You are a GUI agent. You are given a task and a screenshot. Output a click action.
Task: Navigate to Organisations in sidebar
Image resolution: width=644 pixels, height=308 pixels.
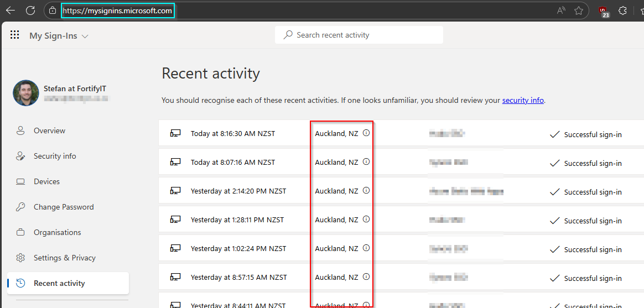click(57, 232)
